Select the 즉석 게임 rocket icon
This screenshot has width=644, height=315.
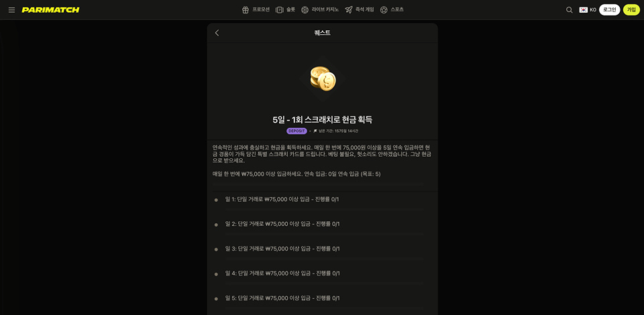349,10
